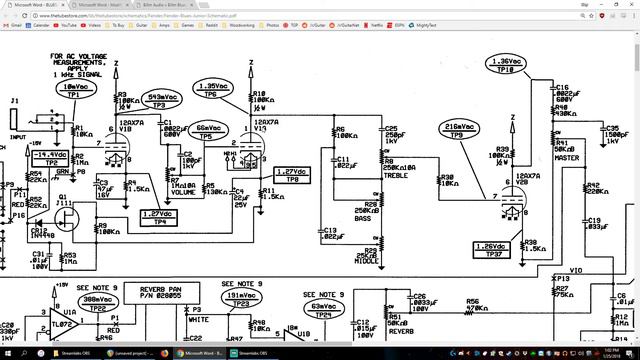The width and height of the screenshot is (640, 360).
Task: Click the headphones icon in system tray
Action: point(565,353)
